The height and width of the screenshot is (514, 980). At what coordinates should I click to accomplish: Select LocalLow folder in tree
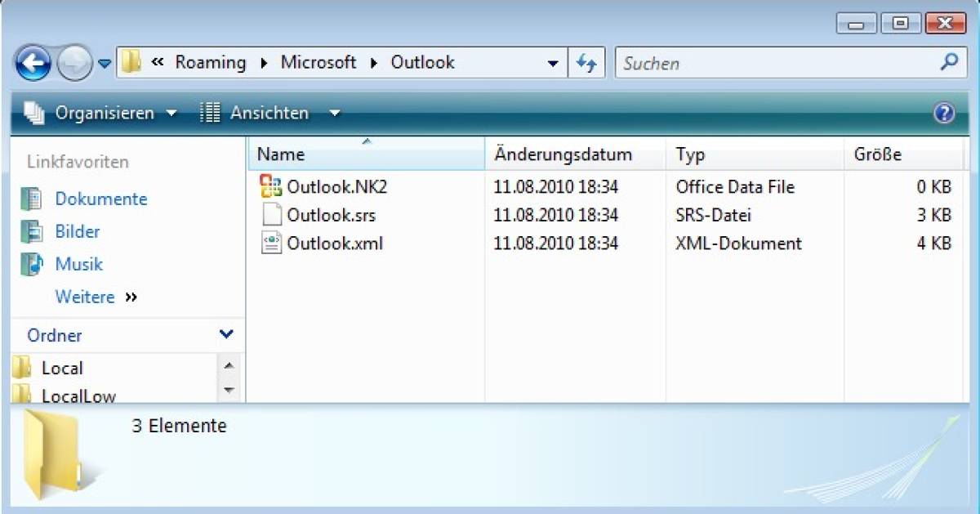[x=78, y=396]
